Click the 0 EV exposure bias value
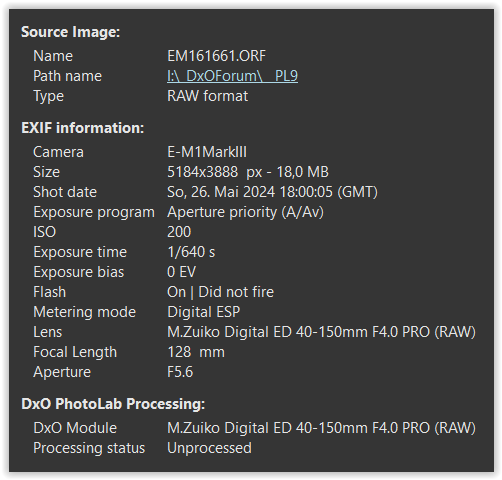The image size is (502, 480). click(x=181, y=272)
